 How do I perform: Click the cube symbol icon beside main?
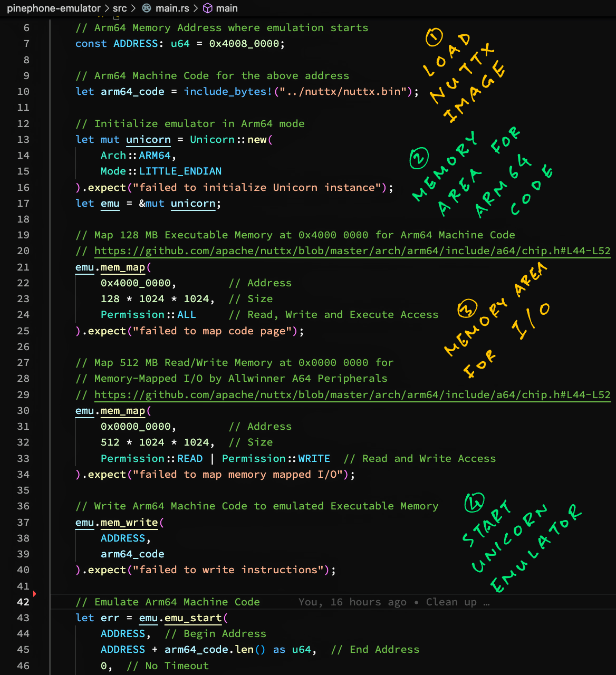pyautogui.click(x=208, y=8)
